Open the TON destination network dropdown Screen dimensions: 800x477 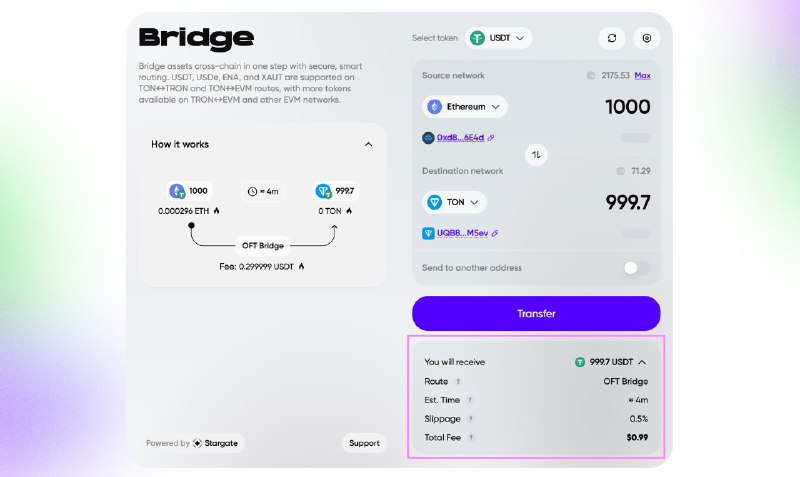pyautogui.click(x=454, y=202)
